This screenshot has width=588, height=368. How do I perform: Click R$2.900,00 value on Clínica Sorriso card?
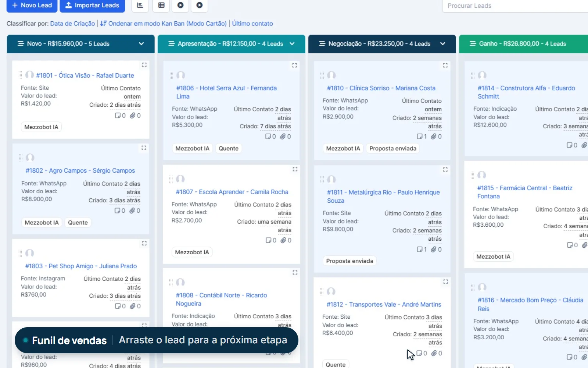point(338,117)
